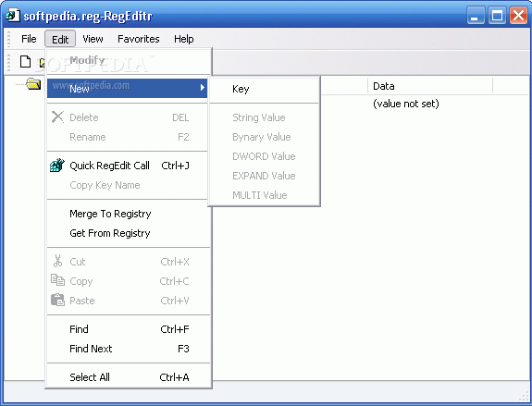This screenshot has height=406, width=532.
Task: Expand the New submenu arrow
Action: coord(203,88)
